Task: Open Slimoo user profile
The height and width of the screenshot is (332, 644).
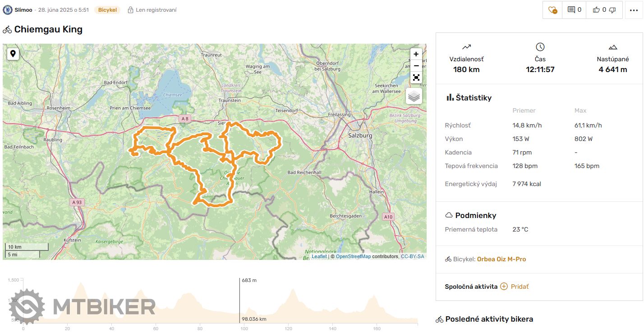Action: [23, 10]
